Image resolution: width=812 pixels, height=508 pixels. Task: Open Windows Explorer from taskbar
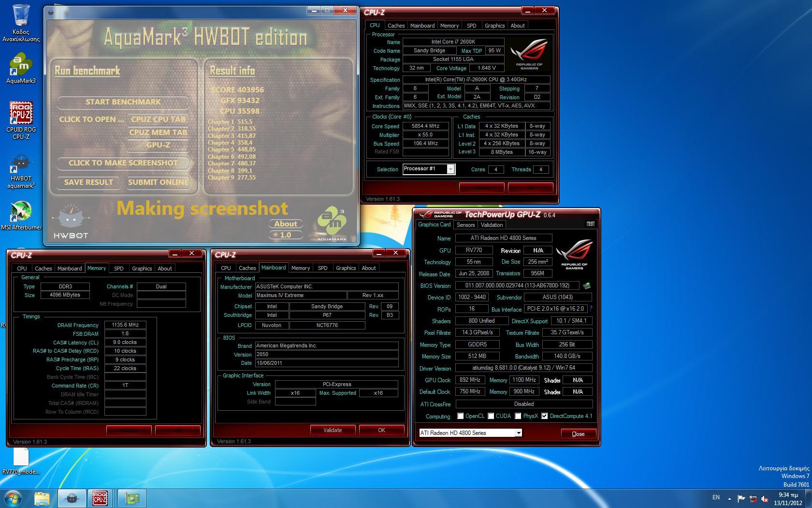42,498
